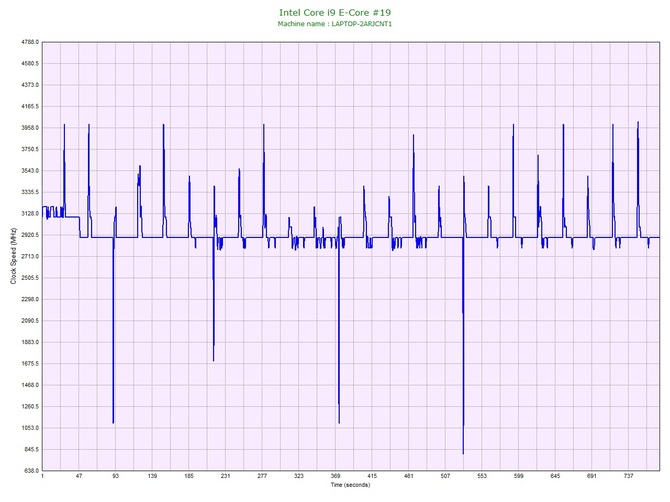Click the x-axis label 185

pyautogui.click(x=189, y=476)
